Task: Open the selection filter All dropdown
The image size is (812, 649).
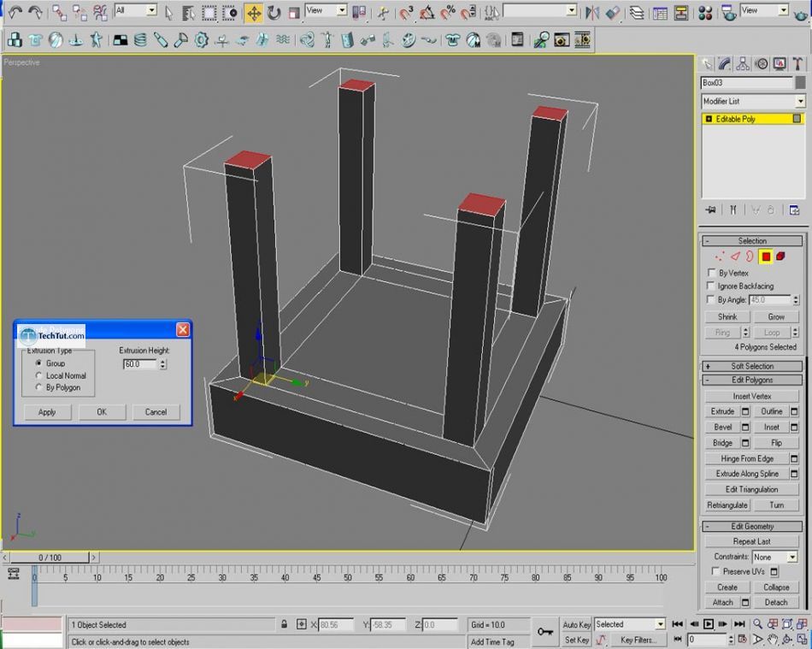Action: coord(136,10)
